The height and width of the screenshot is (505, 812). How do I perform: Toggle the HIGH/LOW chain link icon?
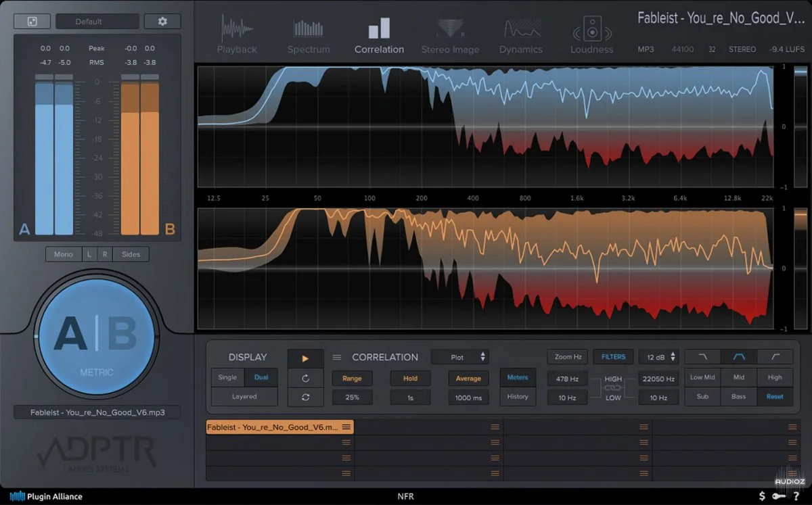coord(613,388)
